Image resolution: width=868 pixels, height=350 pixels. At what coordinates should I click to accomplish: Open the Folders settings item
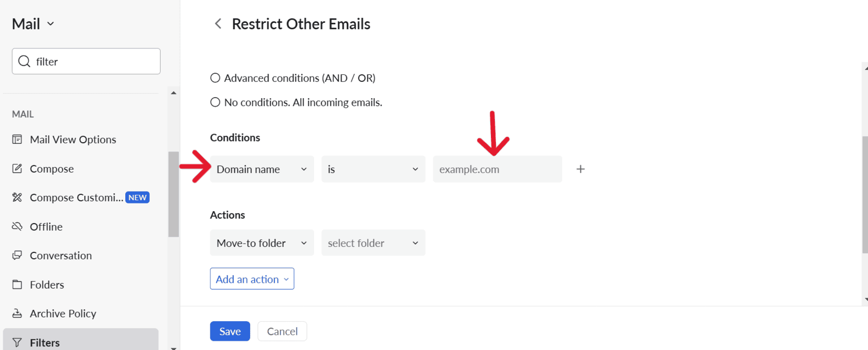click(x=47, y=284)
